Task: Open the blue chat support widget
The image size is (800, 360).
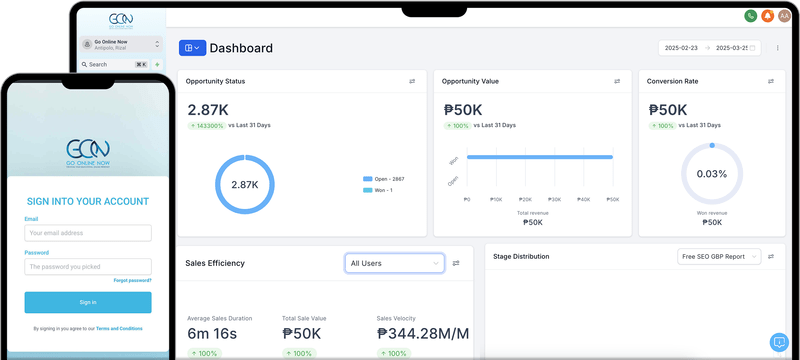Action: 779,342
